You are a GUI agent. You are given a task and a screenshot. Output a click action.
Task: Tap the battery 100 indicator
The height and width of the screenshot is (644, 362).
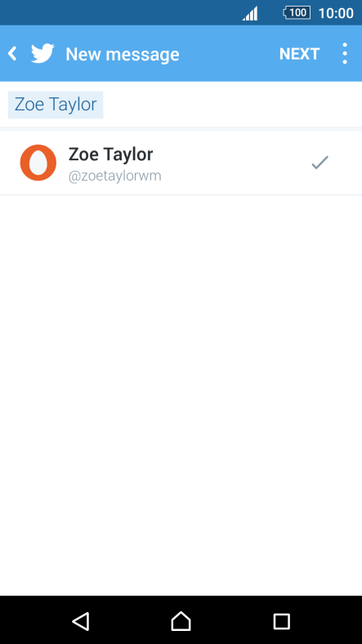tap(297, 13)
